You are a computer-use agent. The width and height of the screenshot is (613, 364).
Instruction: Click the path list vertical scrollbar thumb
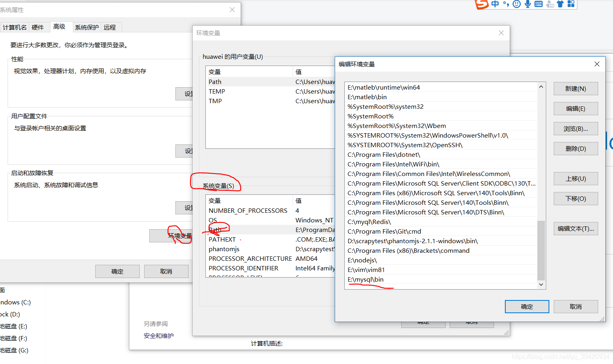[541, 251]
